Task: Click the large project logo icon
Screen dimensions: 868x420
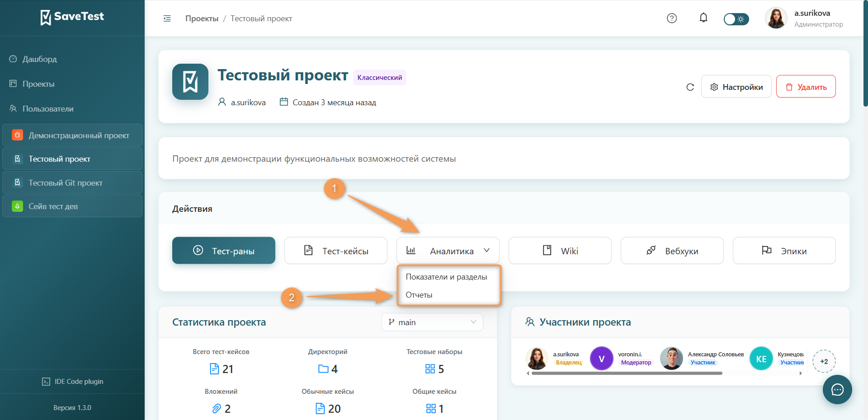Action: point(190,82)
